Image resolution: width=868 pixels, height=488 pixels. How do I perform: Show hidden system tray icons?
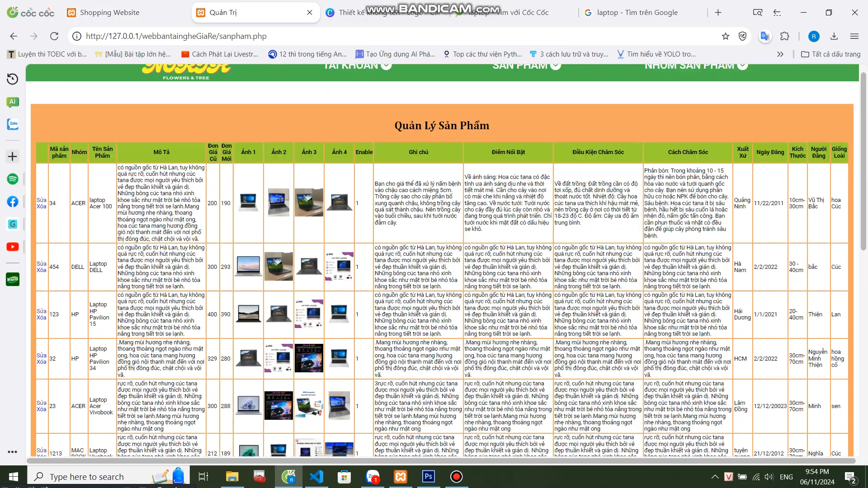pos(715,477)
